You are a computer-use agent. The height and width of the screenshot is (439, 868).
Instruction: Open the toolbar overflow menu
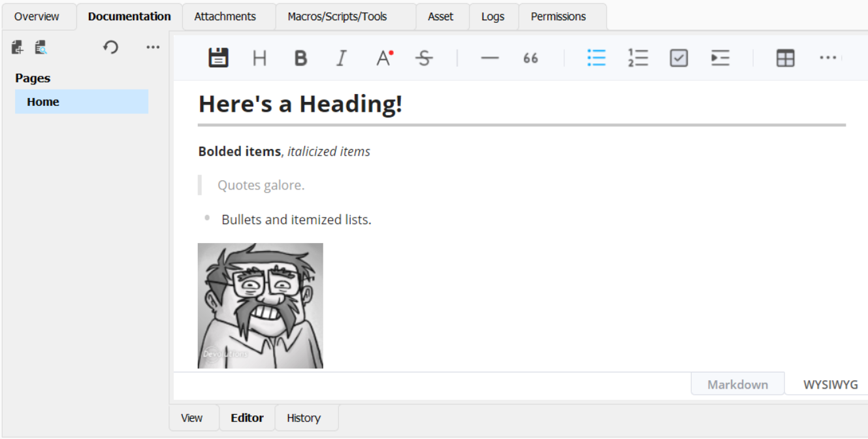click(x=828, y=57)
